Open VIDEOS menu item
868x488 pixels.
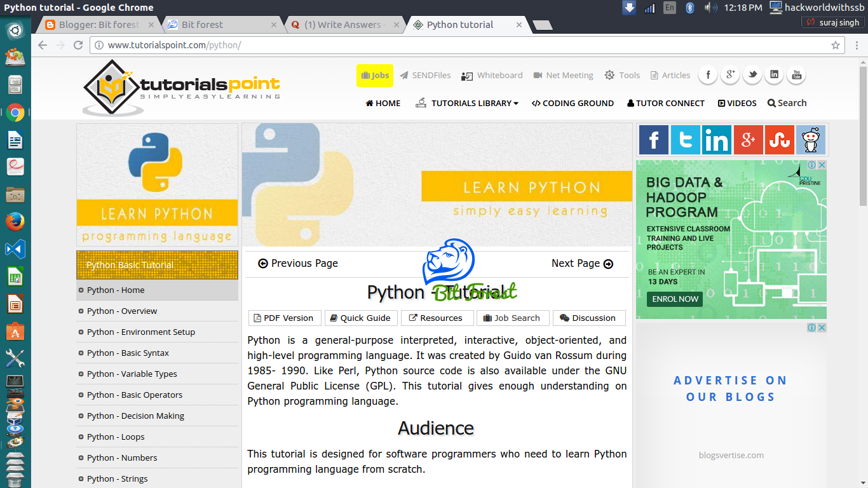pos(737,103)
